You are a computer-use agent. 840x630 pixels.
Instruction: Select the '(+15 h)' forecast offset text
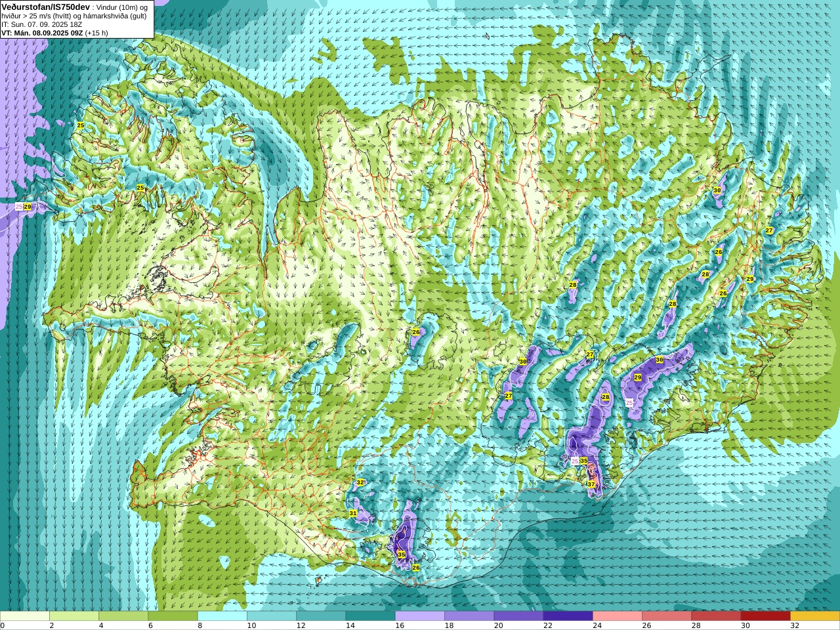[x=96, y=33]
